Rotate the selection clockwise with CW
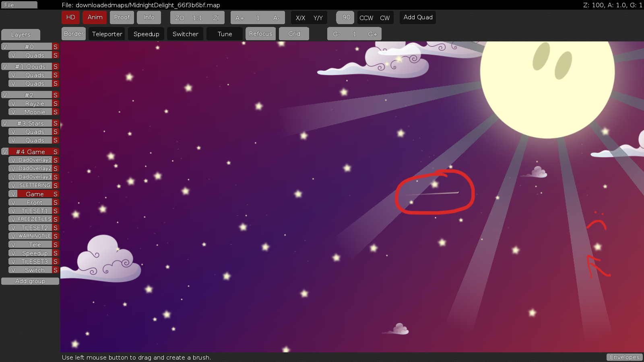This screenshot has height=362, width=644. (x=385, y=17)
